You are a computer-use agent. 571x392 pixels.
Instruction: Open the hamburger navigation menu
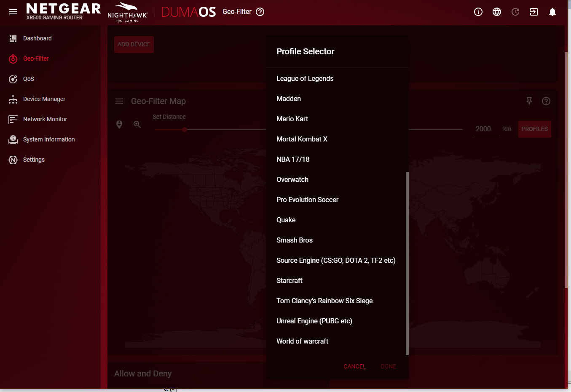pyautogui.click(x=13, y=12)
